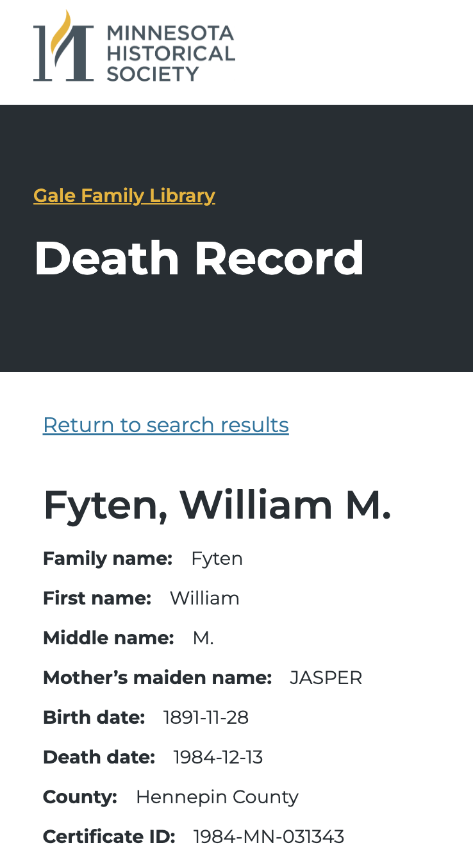The image size is (473, 868).
Task: Click the Hennepin County value
Action: tap(217, 797)
